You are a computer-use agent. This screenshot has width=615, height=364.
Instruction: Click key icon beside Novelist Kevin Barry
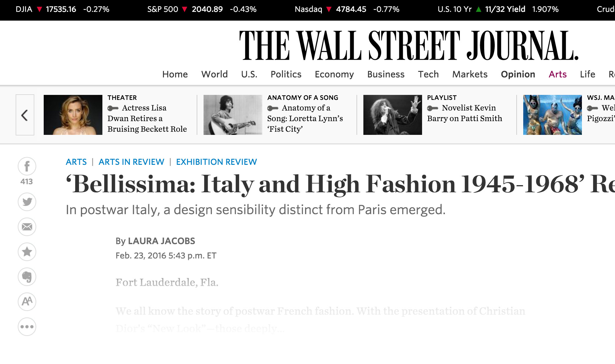[x=433, y=108]
